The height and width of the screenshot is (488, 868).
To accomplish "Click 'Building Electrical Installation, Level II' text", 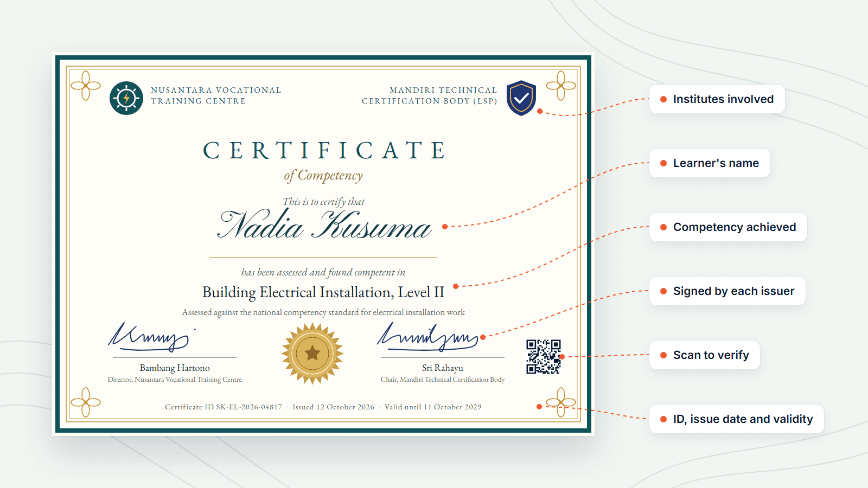I will coord(323,292).
